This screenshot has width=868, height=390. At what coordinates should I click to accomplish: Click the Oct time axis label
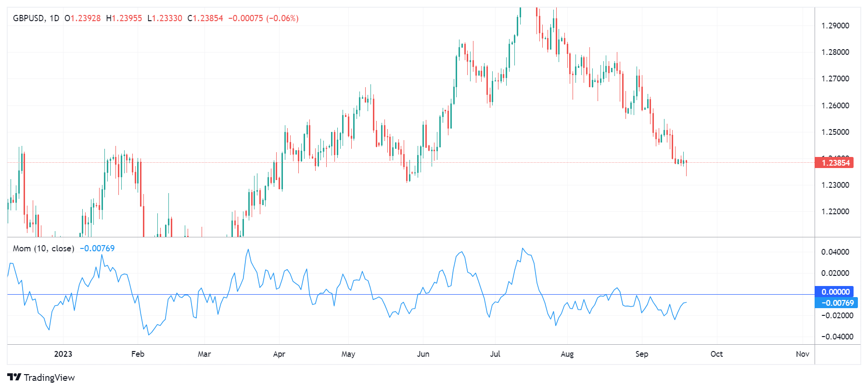pos(716,354)
